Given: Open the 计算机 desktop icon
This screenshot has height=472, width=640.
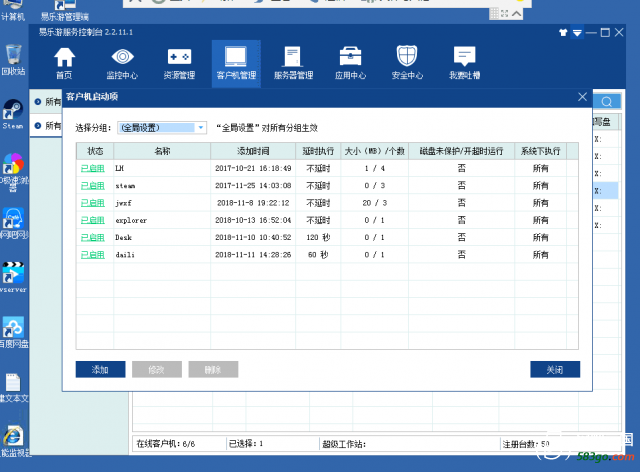Looking at the screenshot, I should pyautogui.click(x=12, y=10).
